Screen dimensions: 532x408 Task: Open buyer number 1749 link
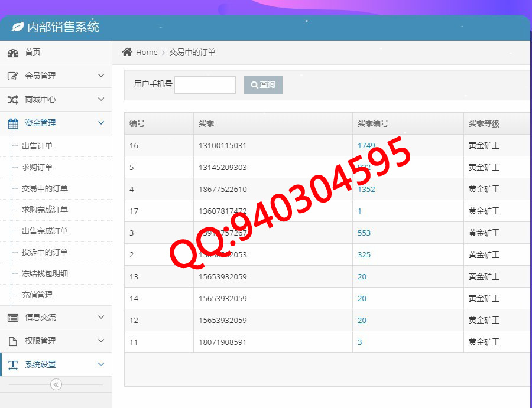pyautogui.click(x=366, y=146)
